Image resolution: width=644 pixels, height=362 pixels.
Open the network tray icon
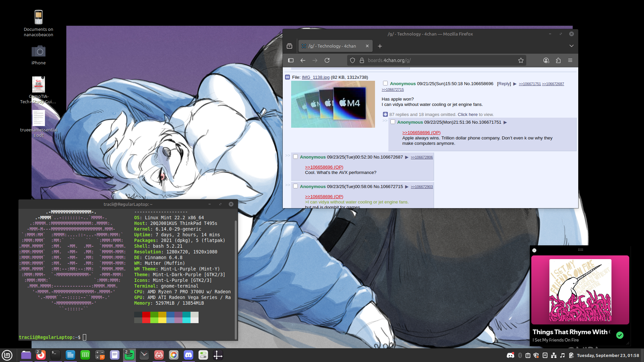pyautogui.click(x=554, y=355)
